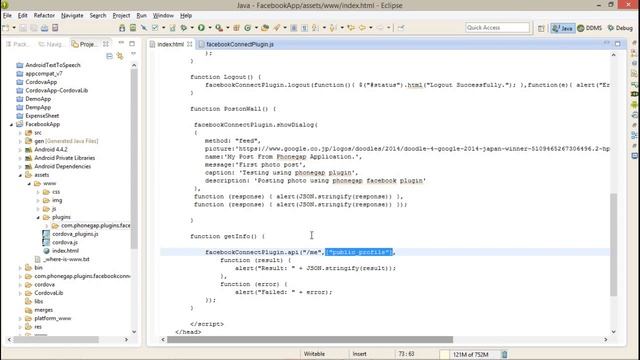The width and height of the screenshot is (640, 360).
Task: Open the Navigate menu
Action: tap(72, 16)
